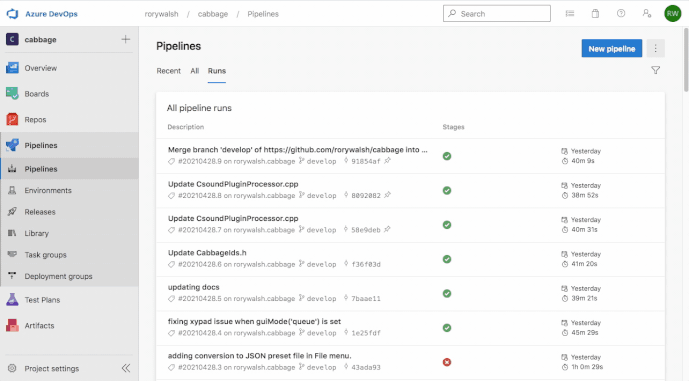Switch to the Recent tab
This screenshot has width=689, height=381.
pyautogui.click(x=169, y=71)
